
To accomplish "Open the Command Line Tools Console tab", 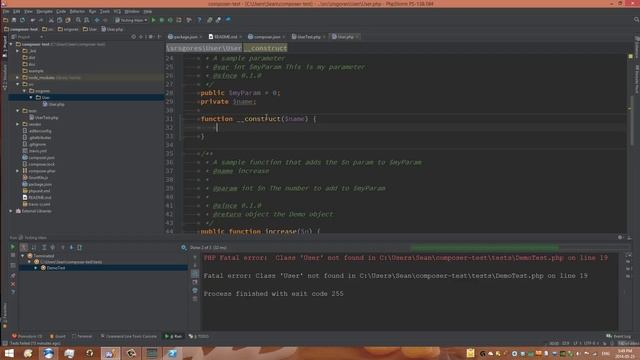I will click(x=129, y=336).
